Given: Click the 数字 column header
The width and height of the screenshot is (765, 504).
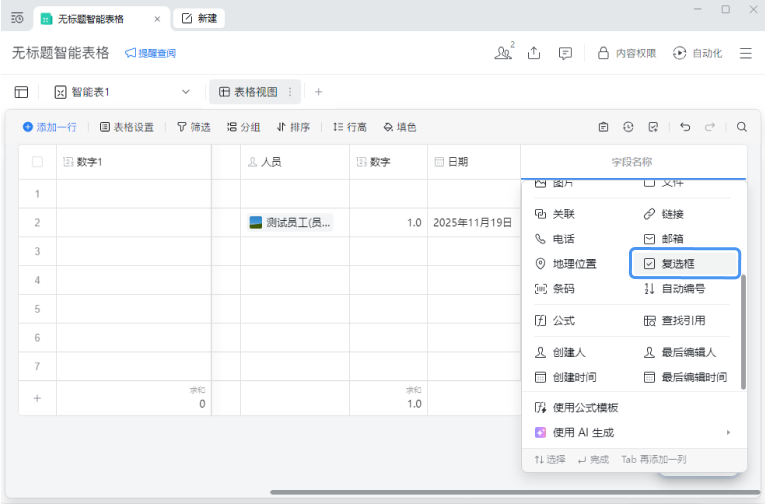Looking at the screenshot, I should click(x=389, y=162).
